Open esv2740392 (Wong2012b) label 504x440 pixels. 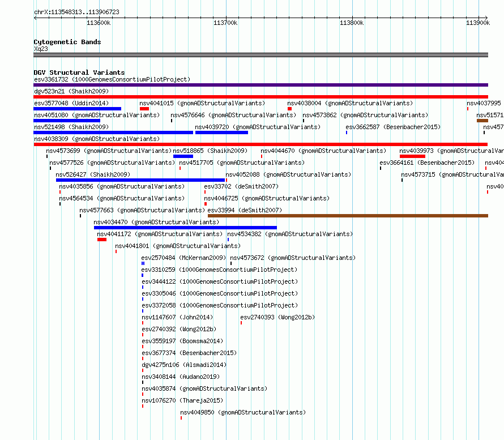(x=179, y=329)
